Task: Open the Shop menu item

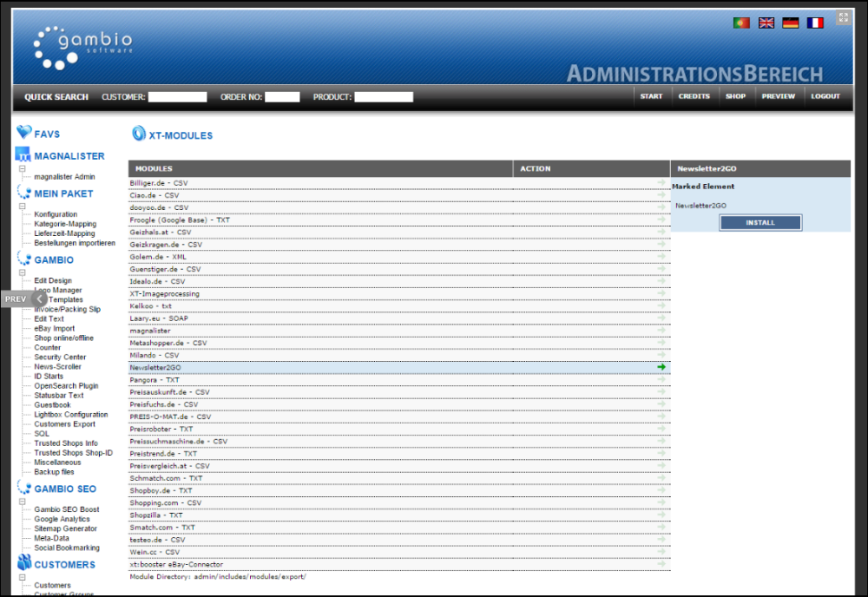Action: coord(735,96)
